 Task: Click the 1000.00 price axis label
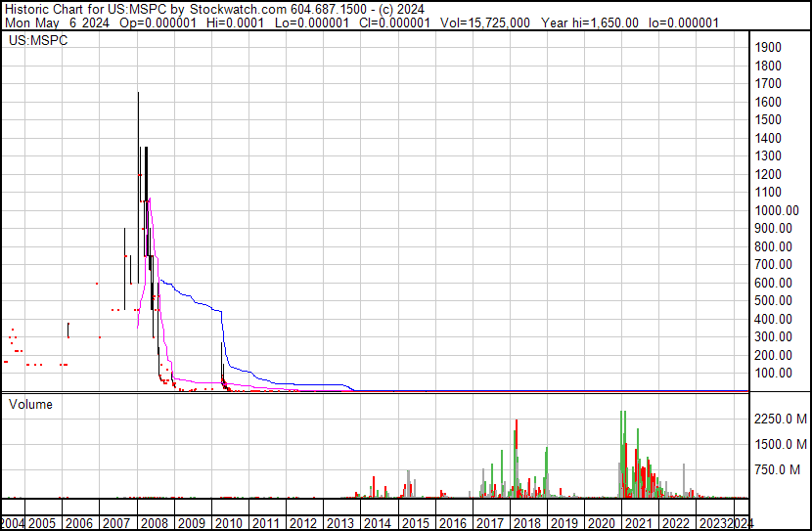click(777, 210)
